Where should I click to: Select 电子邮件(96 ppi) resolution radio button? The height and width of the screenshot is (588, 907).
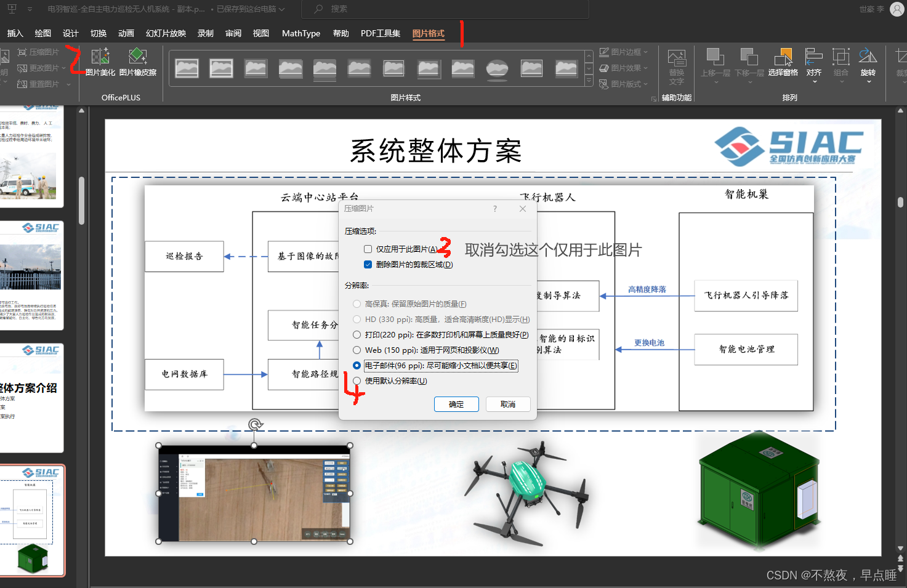point(357,366)
